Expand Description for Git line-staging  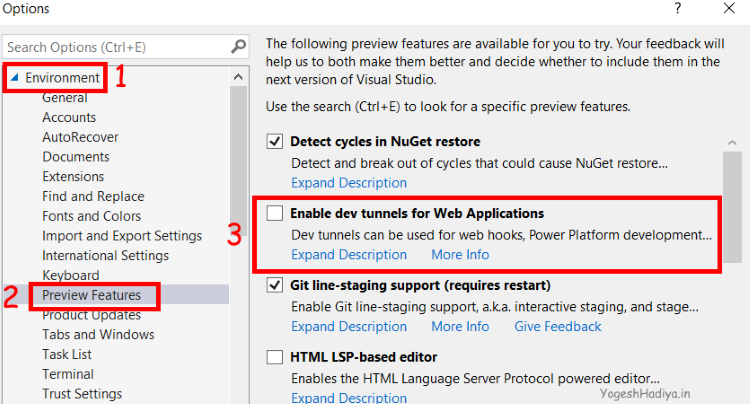tap(349, 326)
